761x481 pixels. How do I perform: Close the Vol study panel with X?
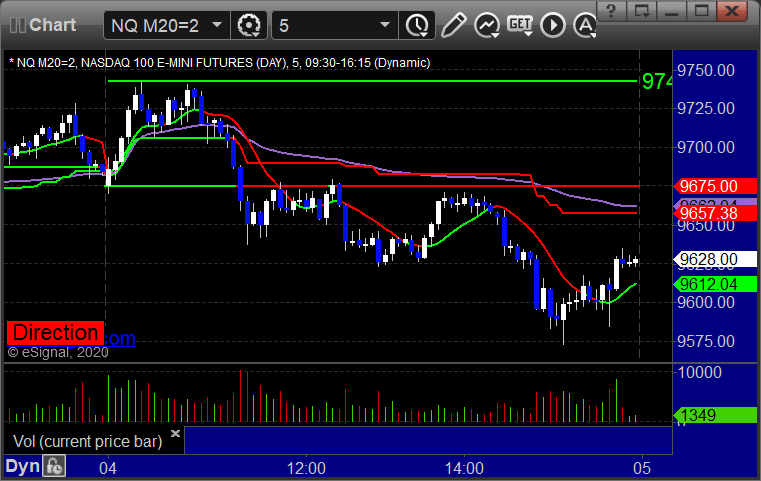click(176, 433)
